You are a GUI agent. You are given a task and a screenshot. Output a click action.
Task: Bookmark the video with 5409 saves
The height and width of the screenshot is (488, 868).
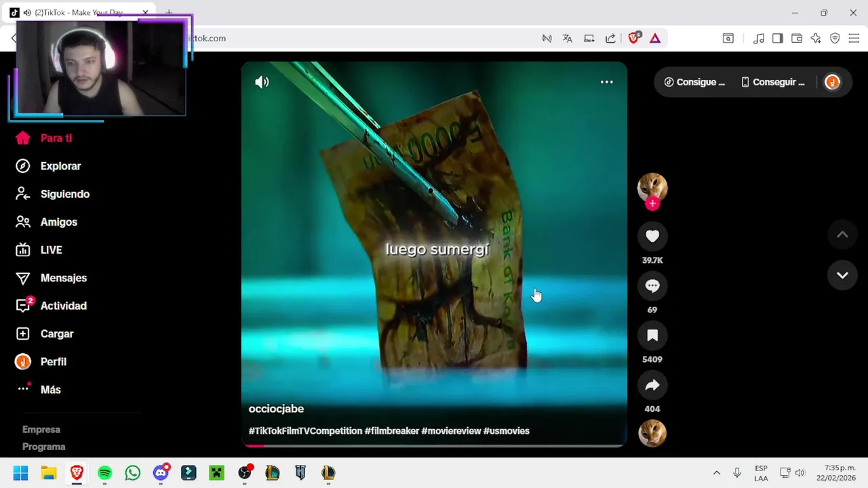point(652,335)
